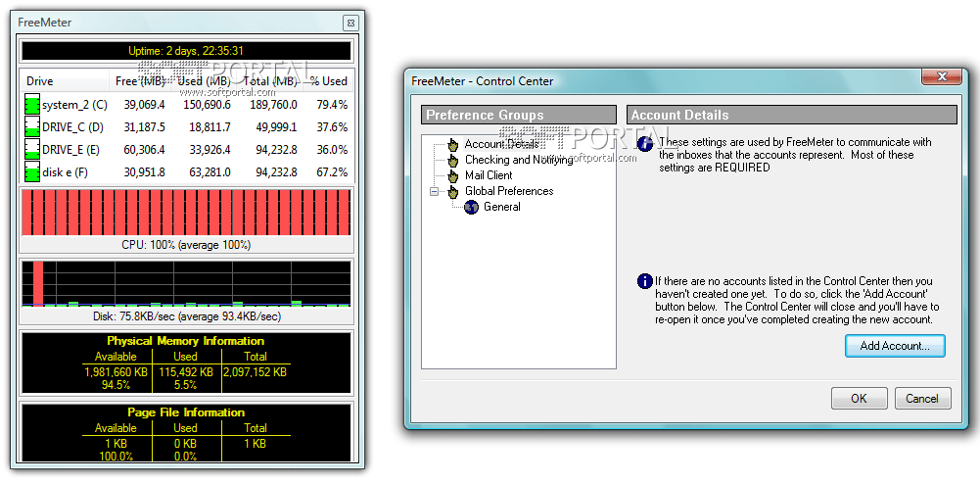Sort by Total (MB) column header
The image size is (980, 484).
tap(269, 81)
